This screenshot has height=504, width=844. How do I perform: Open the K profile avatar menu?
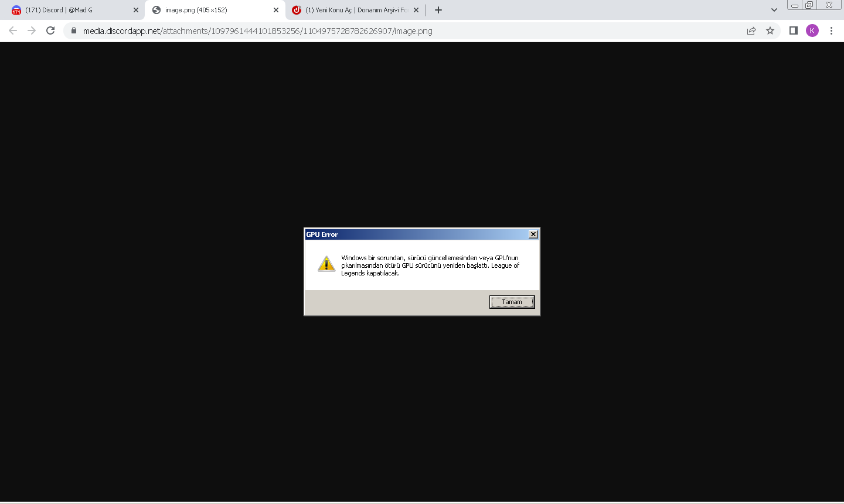tap(812, 30)
